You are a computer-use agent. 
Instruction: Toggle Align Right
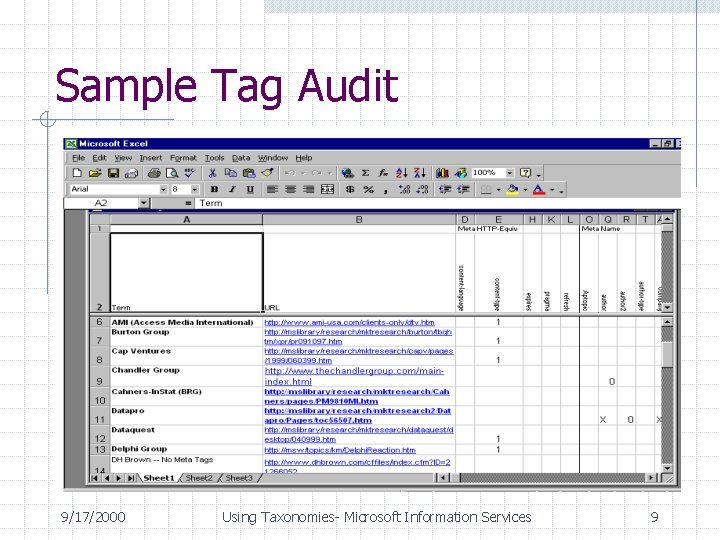tap(309, 189)
